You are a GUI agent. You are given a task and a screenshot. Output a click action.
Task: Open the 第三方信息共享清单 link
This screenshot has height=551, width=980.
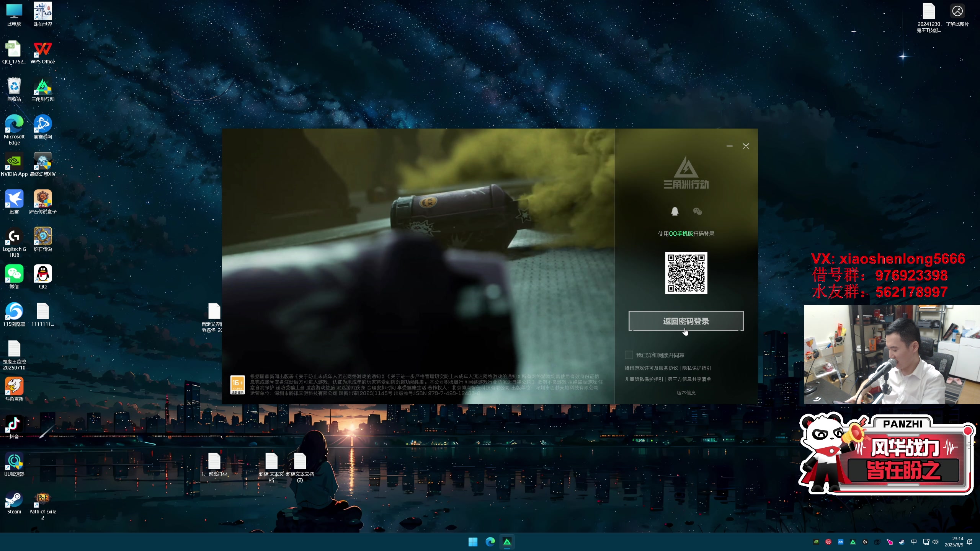[x=689, y=379]
